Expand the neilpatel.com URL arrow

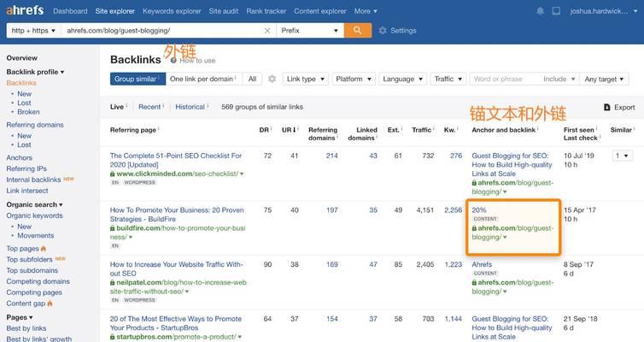tap(187, 292)
